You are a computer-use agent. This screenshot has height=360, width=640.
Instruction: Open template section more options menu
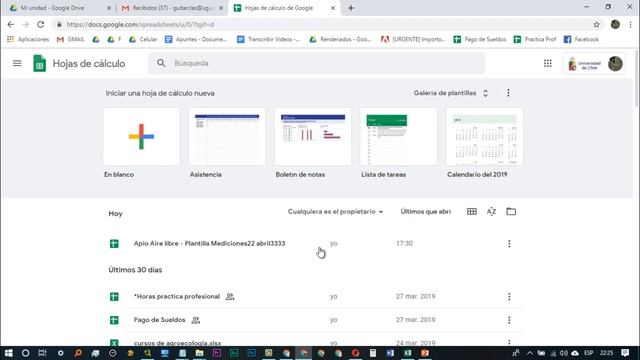[508, 93]
